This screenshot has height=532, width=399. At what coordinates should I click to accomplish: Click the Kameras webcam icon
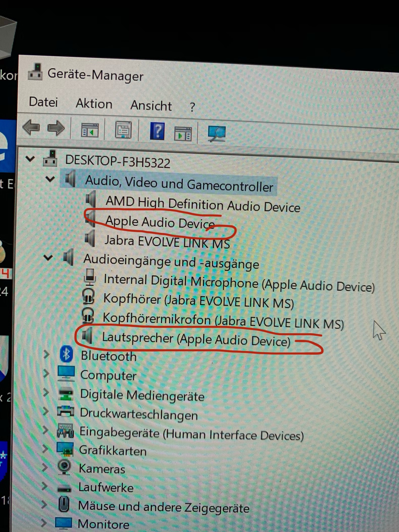coord(64,467)
